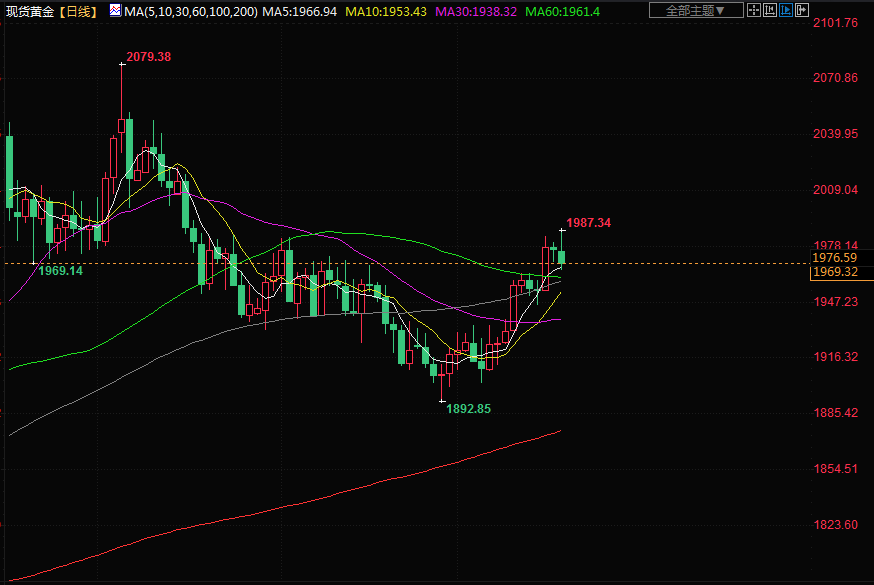The height and width of the screenshot is (585, 874).
Task: Click the shift chart right arrow icon
Action: click(802, 10)
